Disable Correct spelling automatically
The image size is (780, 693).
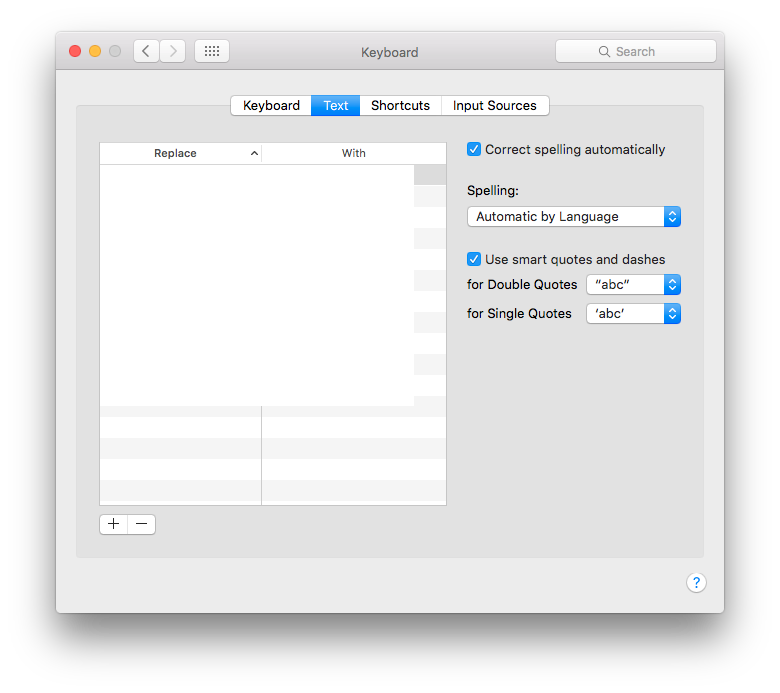474,150
